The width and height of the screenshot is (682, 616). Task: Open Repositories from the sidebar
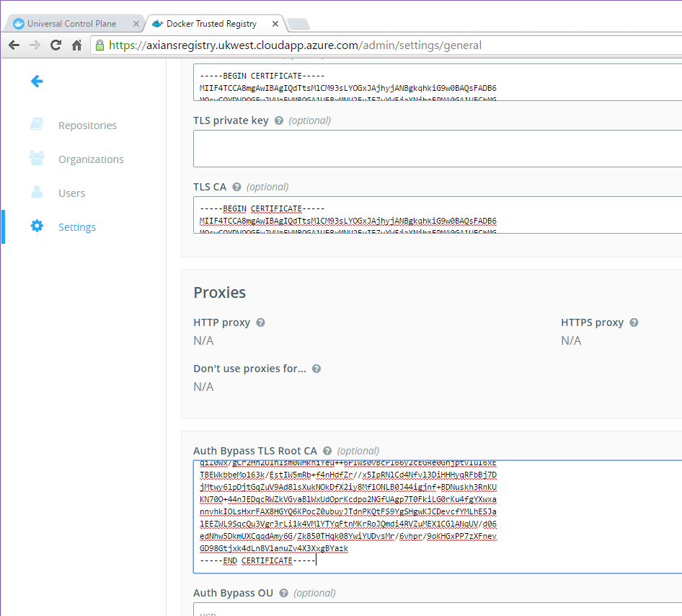coord(87,126)
